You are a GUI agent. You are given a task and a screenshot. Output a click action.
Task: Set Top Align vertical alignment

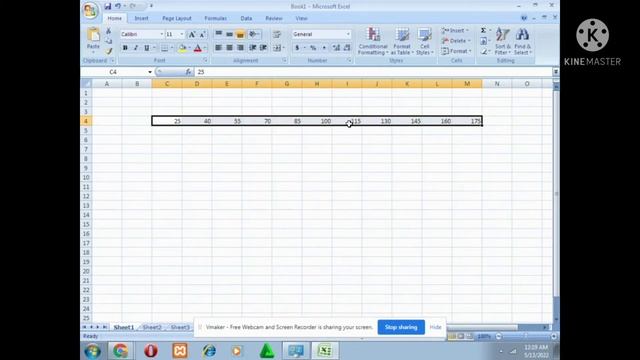(219, 34)
